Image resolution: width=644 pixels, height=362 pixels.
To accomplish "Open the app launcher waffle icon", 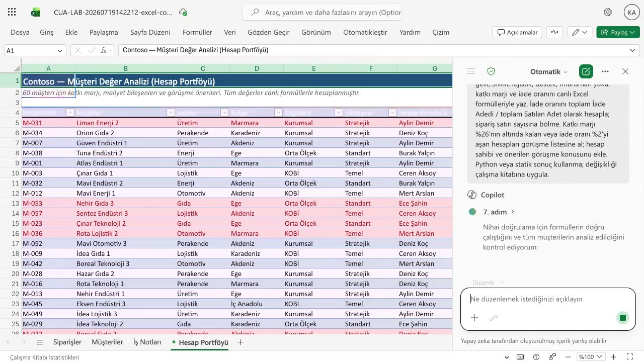I will [x=12, y=12].
